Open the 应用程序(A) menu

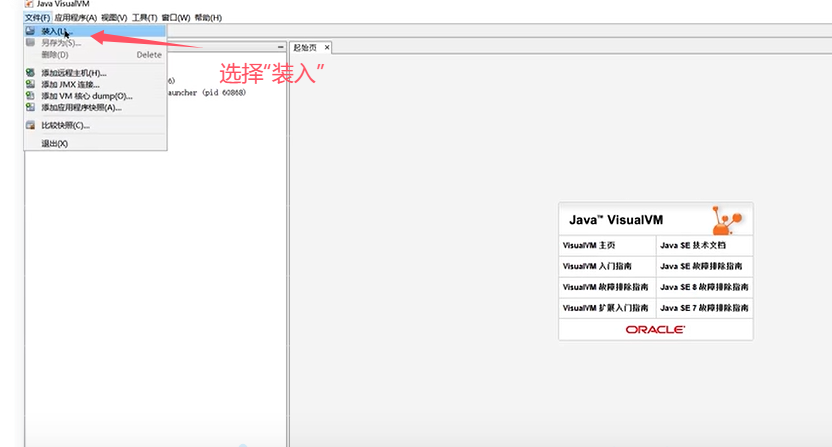pos(75,18)
